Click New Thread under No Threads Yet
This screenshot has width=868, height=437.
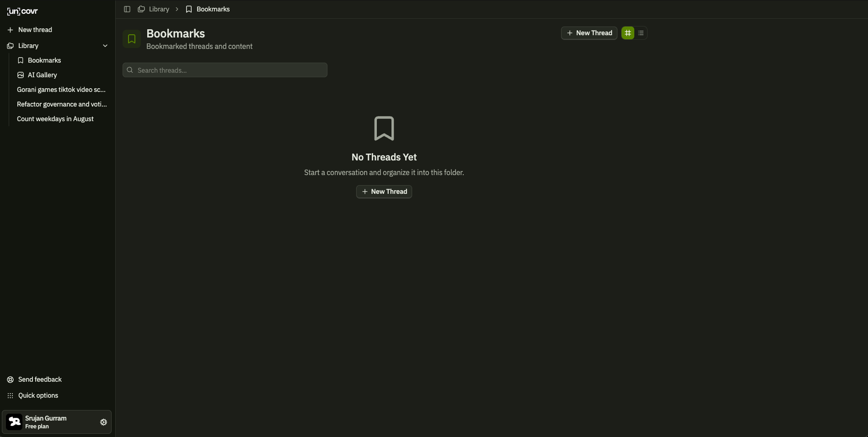(384, 192)
